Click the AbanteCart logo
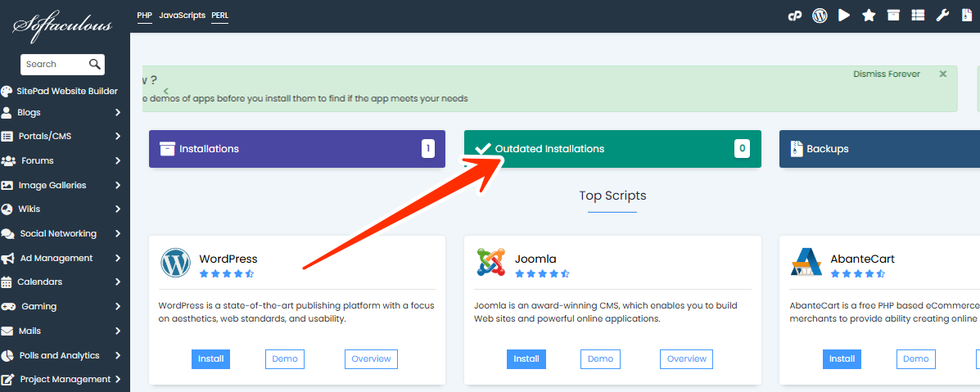 806,262
